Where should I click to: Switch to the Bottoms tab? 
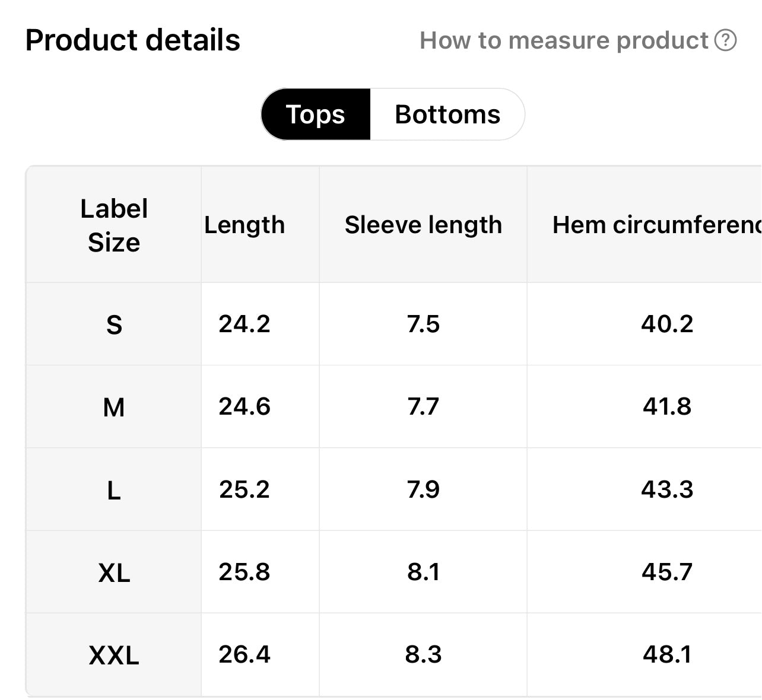click(447, 114)
